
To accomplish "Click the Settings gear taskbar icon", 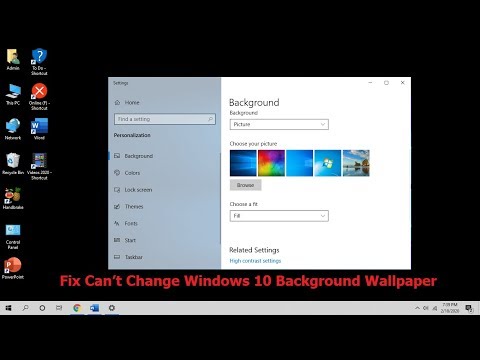I will click(112, 308).
